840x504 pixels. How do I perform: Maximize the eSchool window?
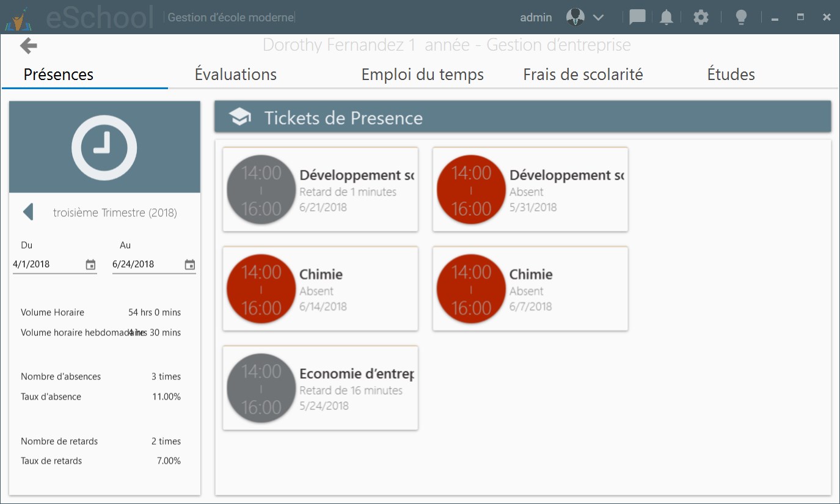[x=800, y=17]
